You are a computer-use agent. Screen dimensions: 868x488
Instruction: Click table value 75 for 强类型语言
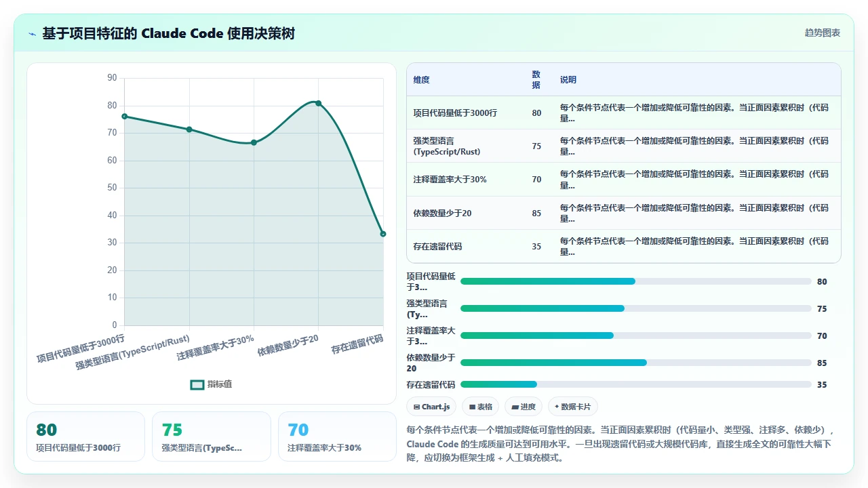(x=536, y=146)
